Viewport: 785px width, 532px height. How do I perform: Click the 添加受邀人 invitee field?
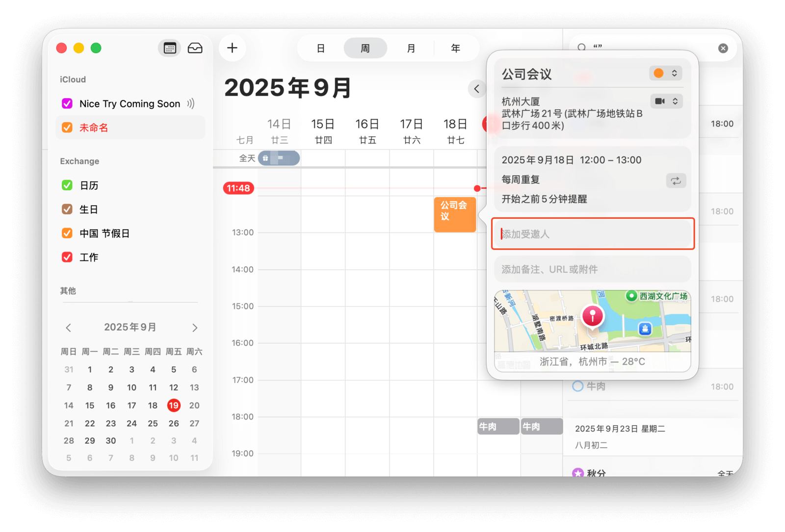593,234
